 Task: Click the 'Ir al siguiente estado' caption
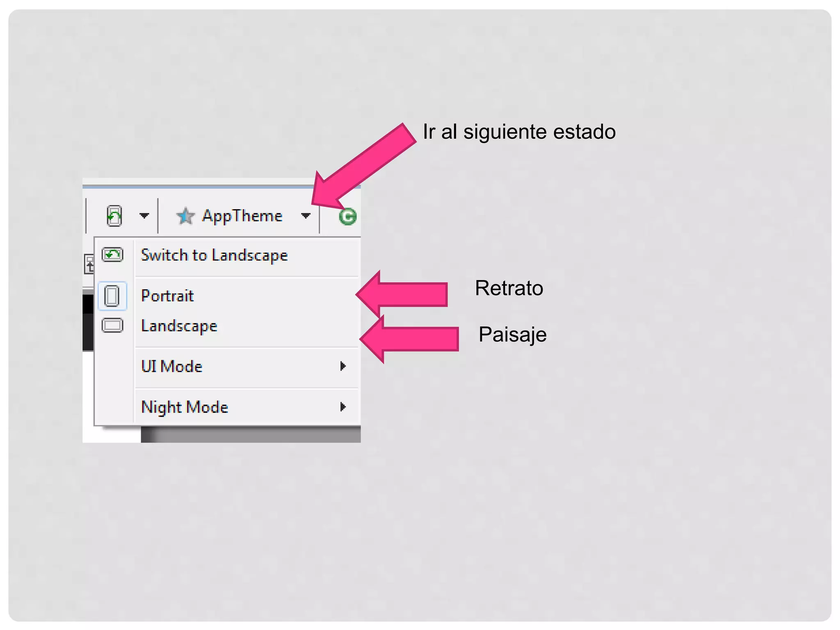pyautogui.click(x=519, y=132)
